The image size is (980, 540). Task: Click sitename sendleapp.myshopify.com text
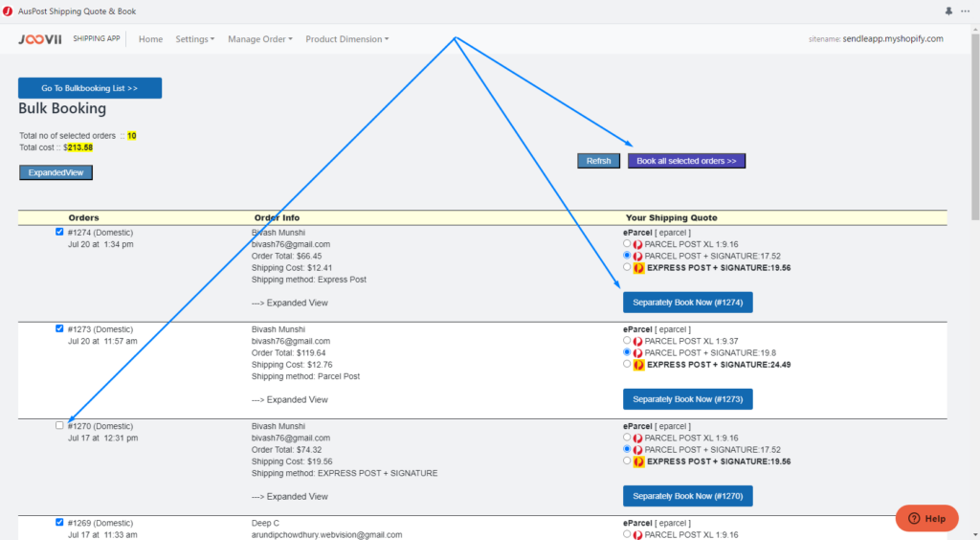[x=876, y=38]
